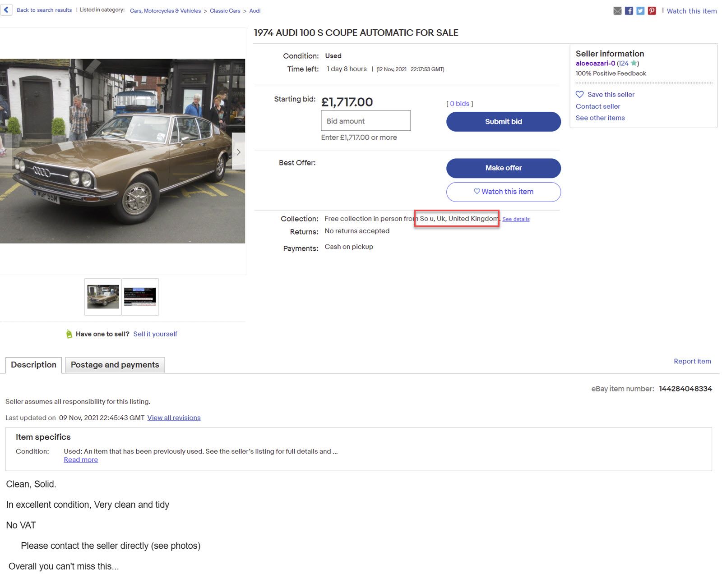Open See details collection link

pyautogui.click(x=516, y=219)
